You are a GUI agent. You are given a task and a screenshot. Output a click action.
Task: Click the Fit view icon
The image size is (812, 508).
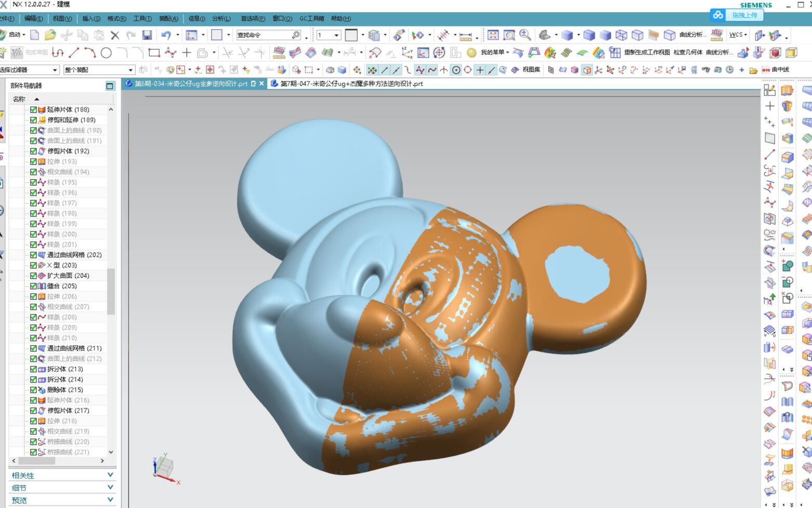[493, 35]
